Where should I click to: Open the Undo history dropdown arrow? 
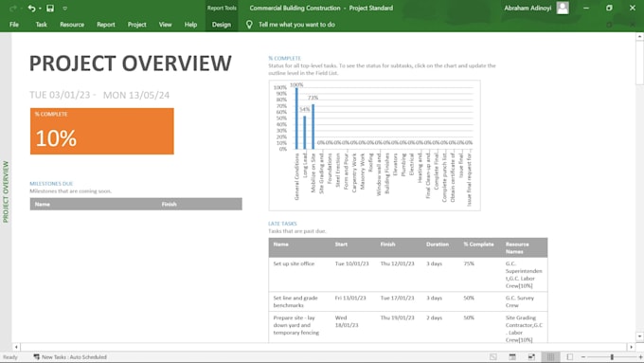click(40, 9)
